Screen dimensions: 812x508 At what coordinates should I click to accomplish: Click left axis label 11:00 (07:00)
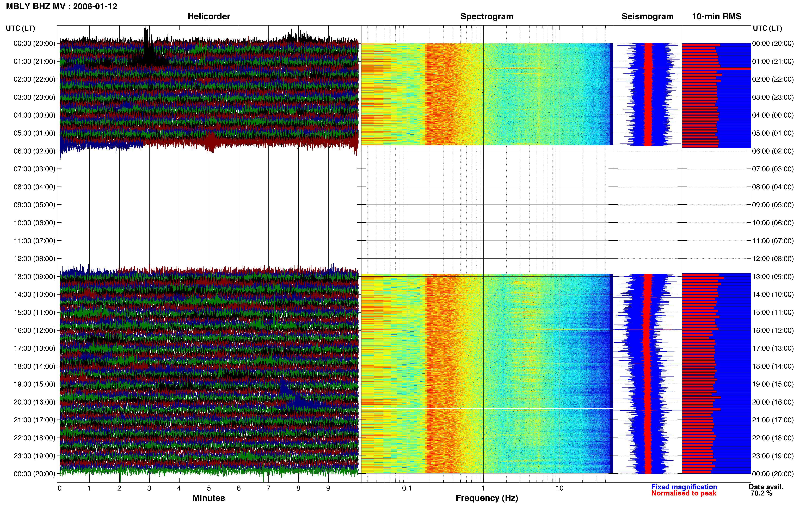pos(34,241)
